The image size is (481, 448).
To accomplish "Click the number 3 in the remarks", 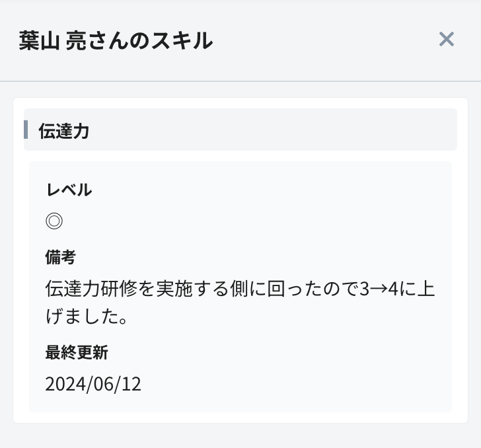I will coord(364,289).
